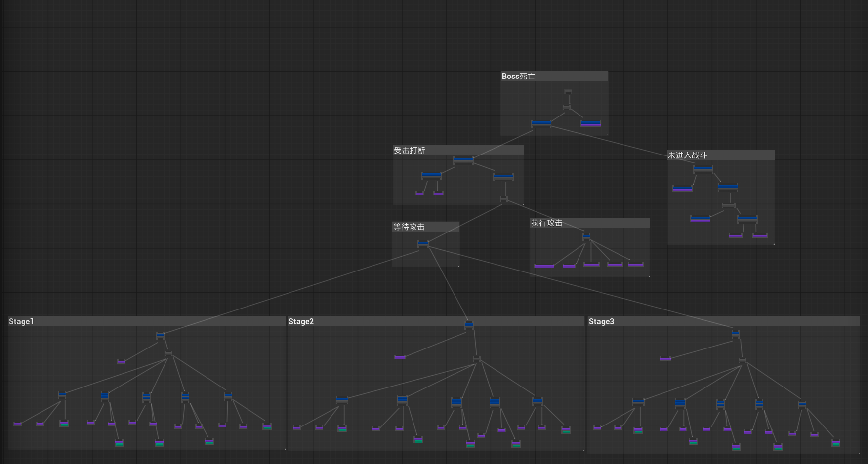Screen dimensions: 868x464
Task: Select the Boss死亡 comment box header
Action: coord(554,76)
